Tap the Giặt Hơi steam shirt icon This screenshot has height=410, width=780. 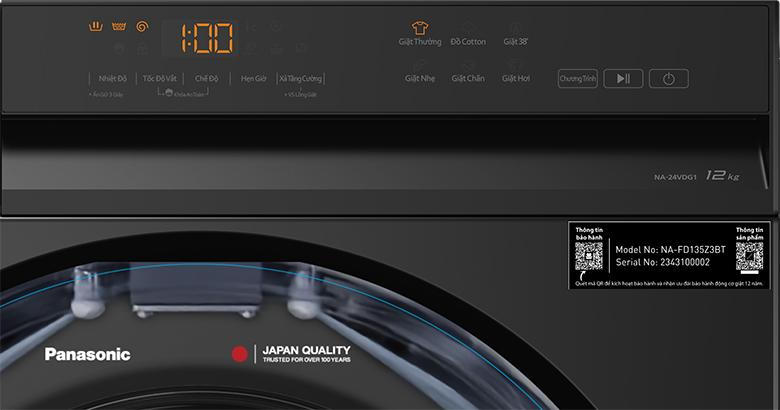click(516, 65)
